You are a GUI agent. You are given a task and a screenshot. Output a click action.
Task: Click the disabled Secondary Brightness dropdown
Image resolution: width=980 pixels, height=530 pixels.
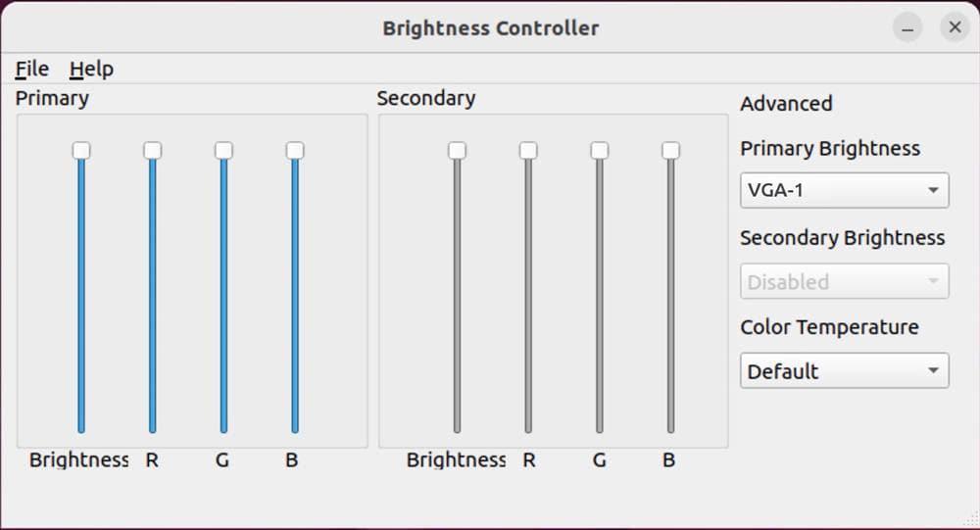(844, 282)
